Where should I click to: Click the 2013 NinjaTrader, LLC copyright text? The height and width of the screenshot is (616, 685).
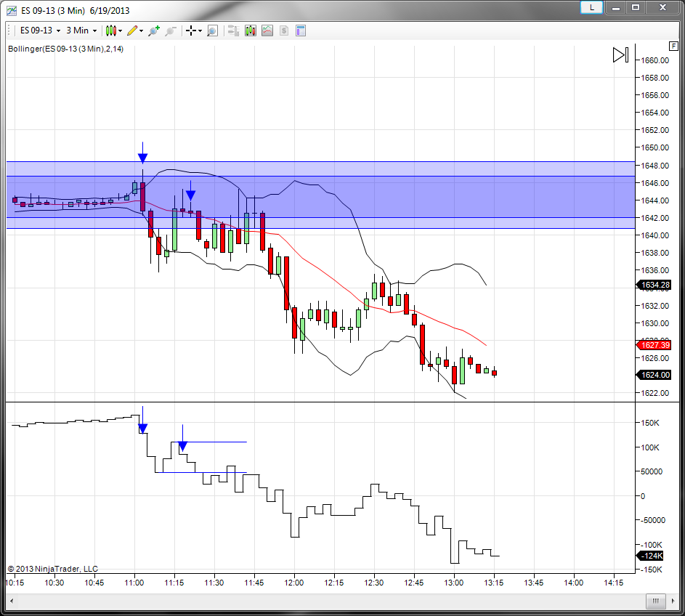pyautogui.click(x=53, y=569)
